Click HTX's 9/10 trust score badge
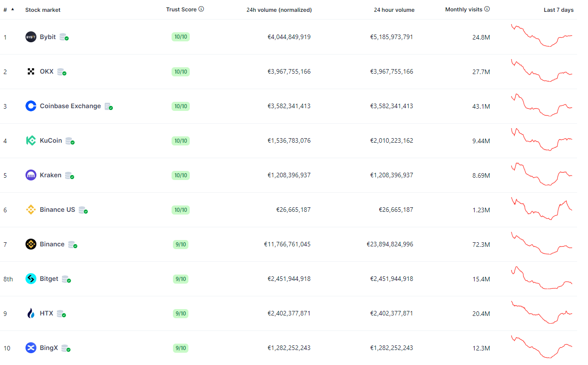 (181, 313)
